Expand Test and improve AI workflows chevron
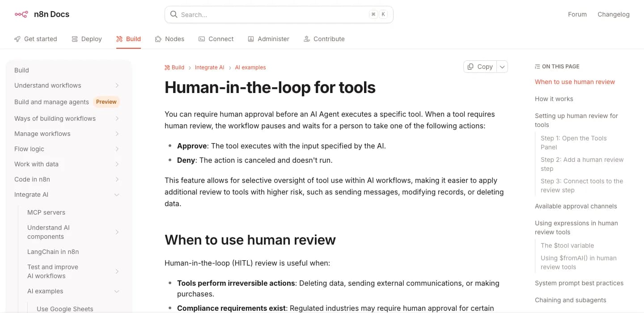This screenshot has width=644, height=313. (x=117, y=271)
